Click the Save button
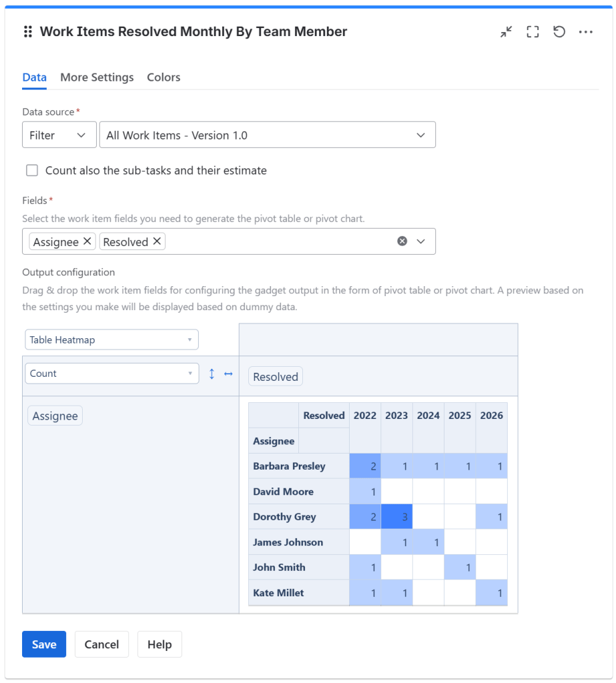This screenshot has width=616, height=683. point(44,644)
